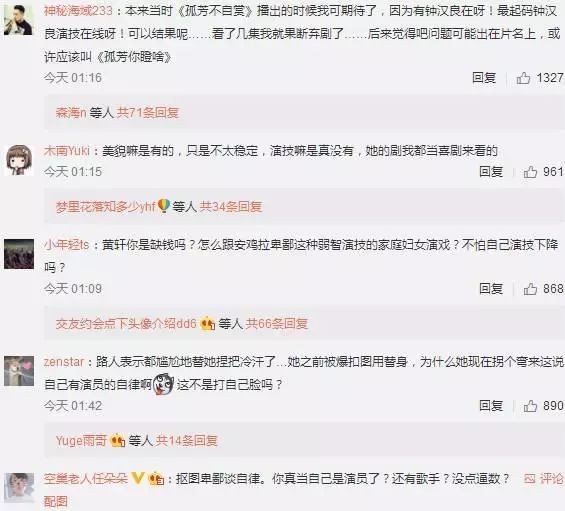The image size is (565, 511).
Task: Reply to 木南Yuki's comment
Action: tap(491, 172)
